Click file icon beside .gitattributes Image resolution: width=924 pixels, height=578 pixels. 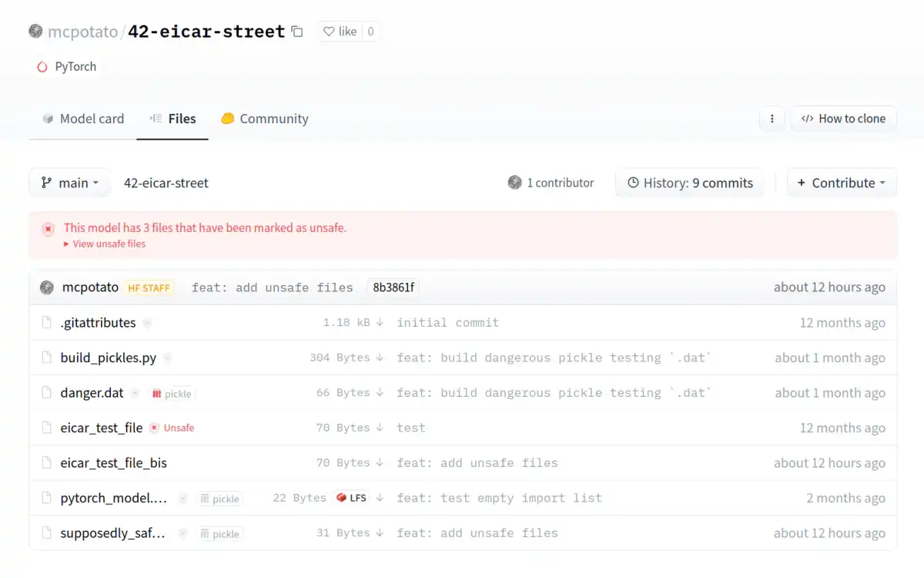tap(46, 322)
